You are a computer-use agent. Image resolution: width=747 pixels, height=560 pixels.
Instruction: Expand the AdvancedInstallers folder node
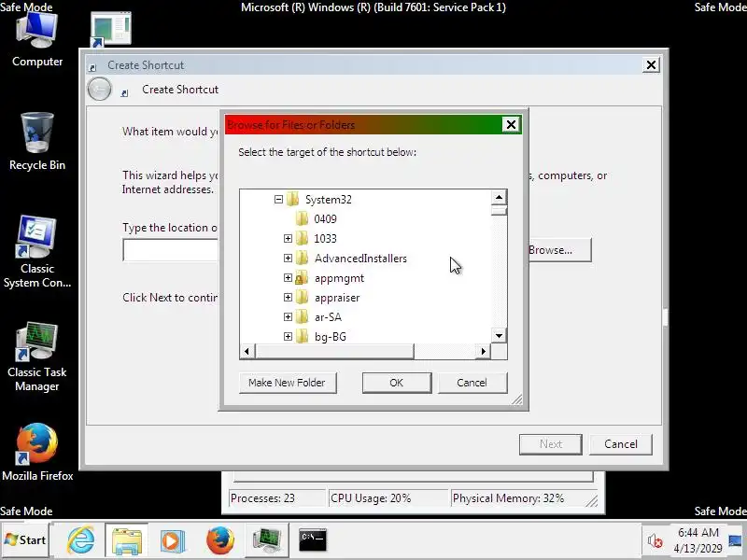[288, 259]
